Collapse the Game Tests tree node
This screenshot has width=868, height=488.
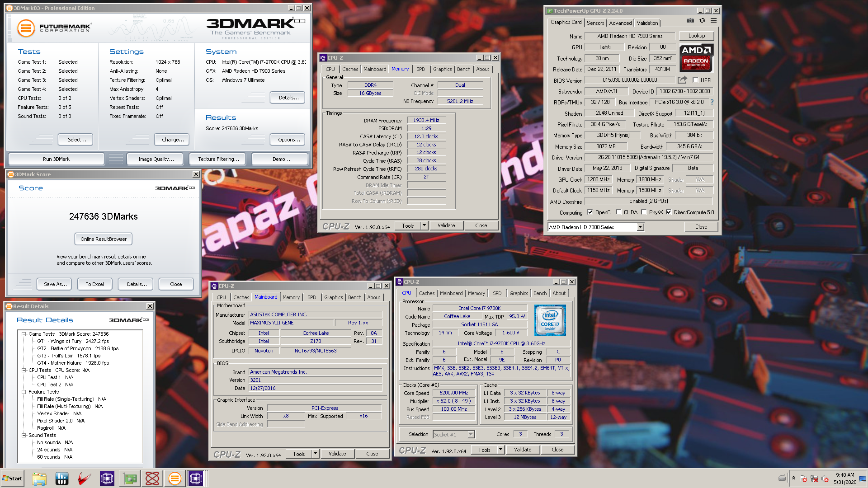[24, 334]
